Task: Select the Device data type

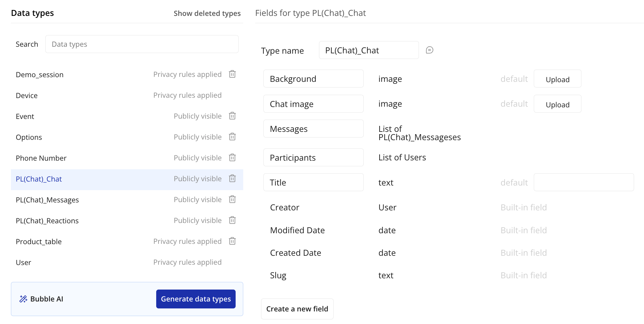Action: tap(27, 95)
